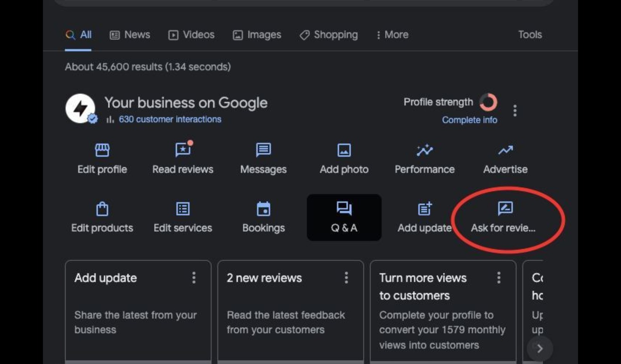Click the bar chart icon by interactions
Screen dimensions: 621x364
pyautogui.click(x=110, y=120)
